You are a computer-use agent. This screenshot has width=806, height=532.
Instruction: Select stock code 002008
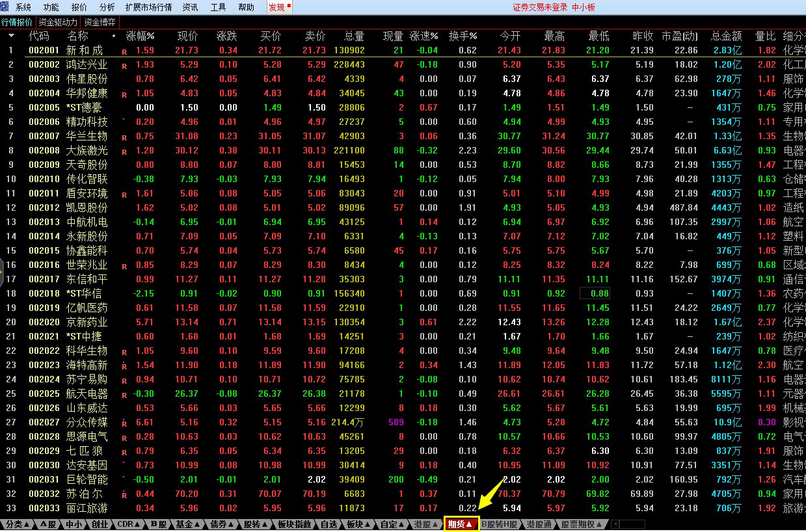[x=44, y=150]
